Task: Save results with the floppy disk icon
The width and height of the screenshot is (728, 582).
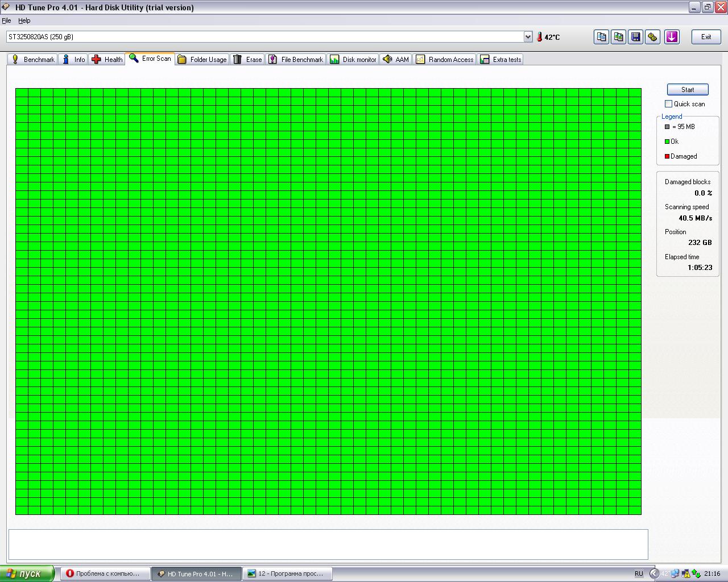Action: point(636,37)
